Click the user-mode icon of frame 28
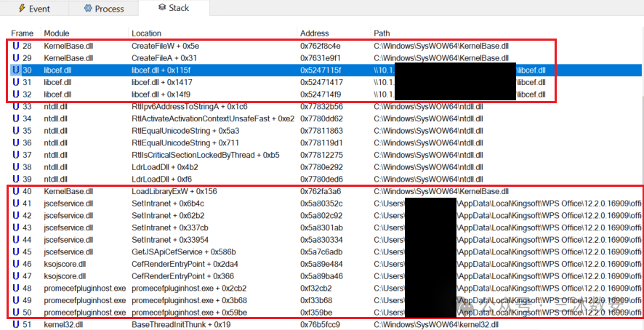 pos(16,46)
